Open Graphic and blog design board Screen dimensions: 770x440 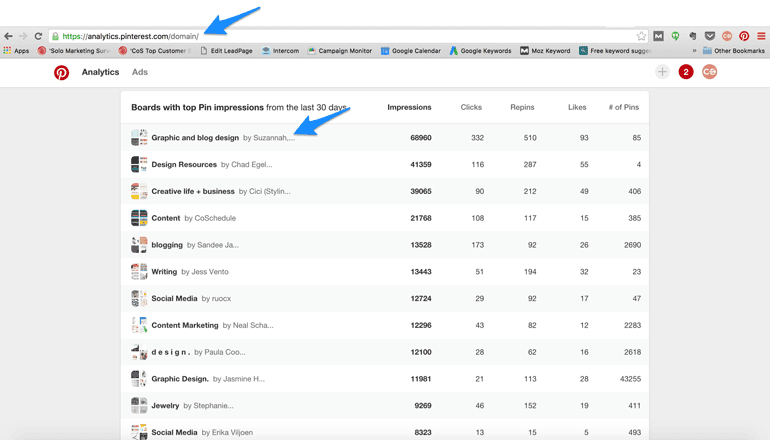pos(195,138)
